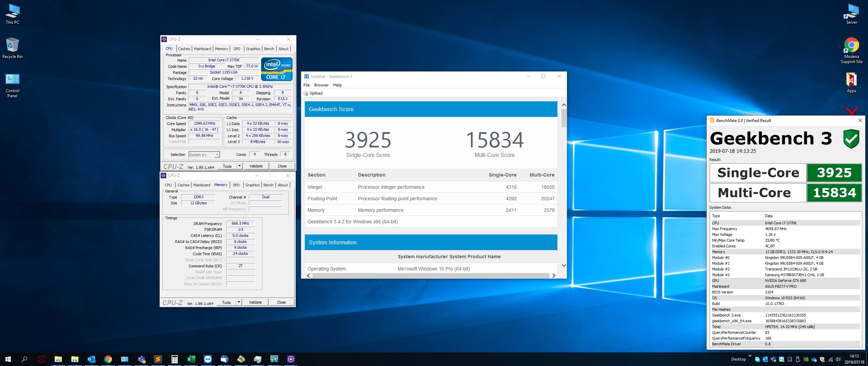The width and height of the screenshot is (868, 366).
Task: Click Geekbench vertical scrollbar up arrow
Action: [x=564, y=105]
